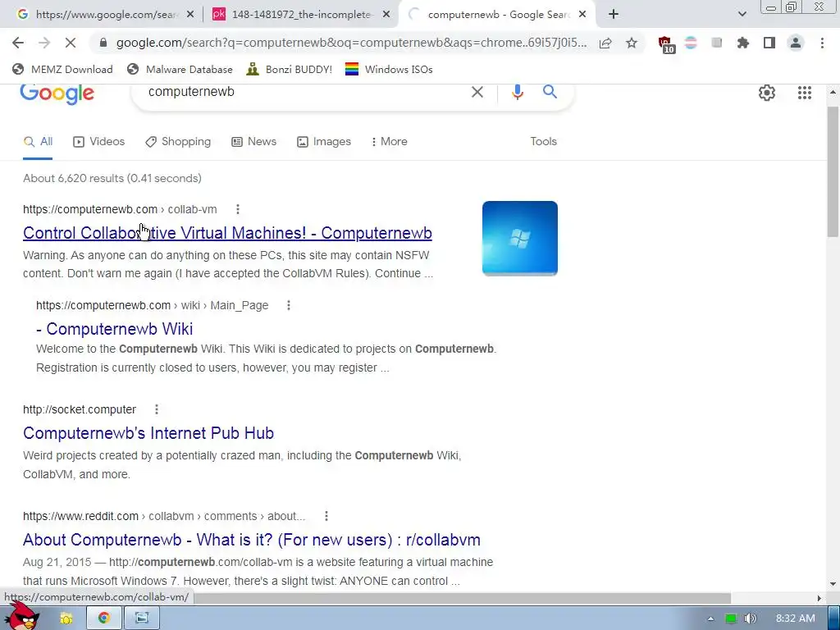Open the Malware Database bookmark
Screen dimensions: 840x630
pos(180,69)
